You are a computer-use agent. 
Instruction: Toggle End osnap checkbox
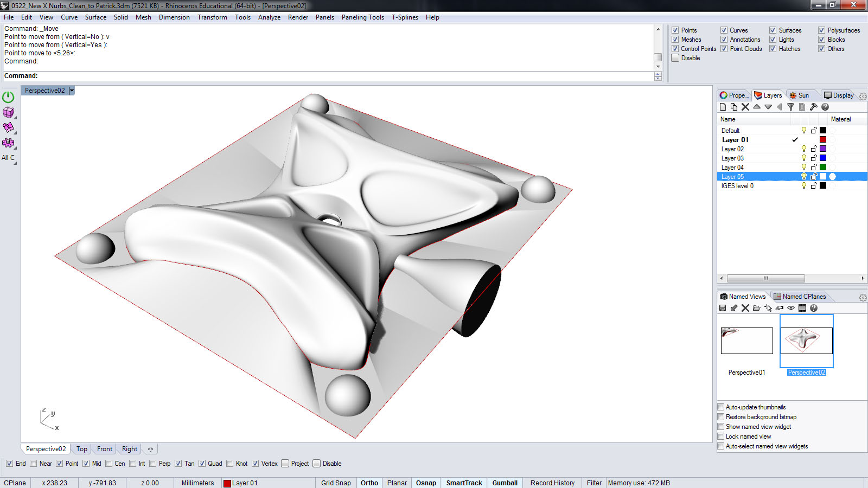9,464
